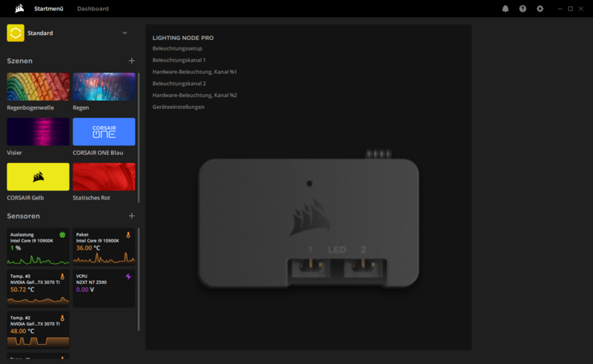Add a new scene with the plus icon
Viewport: 593px width, 364px height.
(x=132, y=61)
